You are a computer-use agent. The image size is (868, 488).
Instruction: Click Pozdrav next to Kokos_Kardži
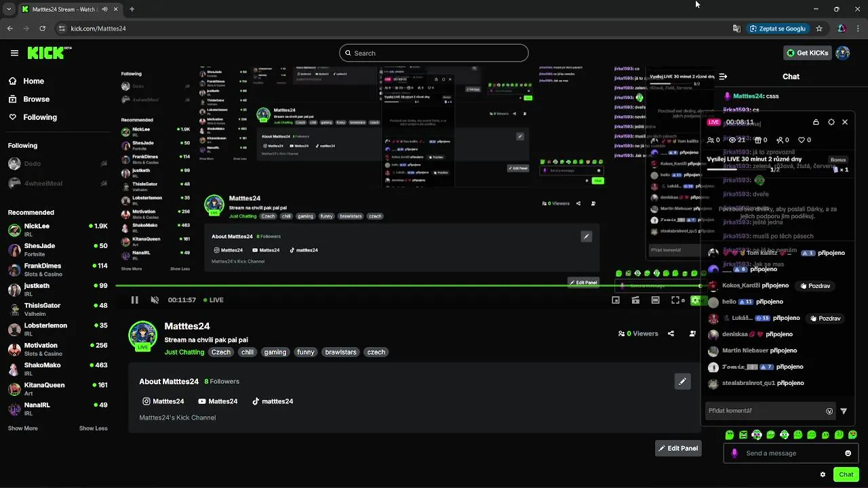click(x=815, y=286)
